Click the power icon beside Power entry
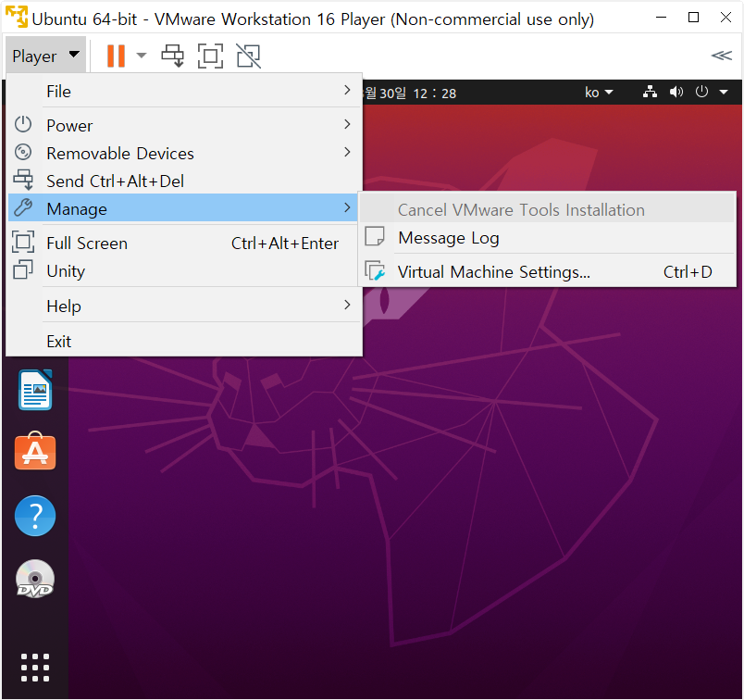The height and width of the screenshot is (700, 744). point(23,124)
